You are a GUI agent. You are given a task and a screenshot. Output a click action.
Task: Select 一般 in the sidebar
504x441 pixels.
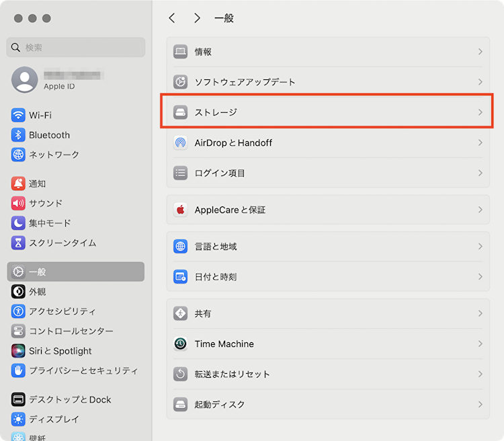[75, 272]
